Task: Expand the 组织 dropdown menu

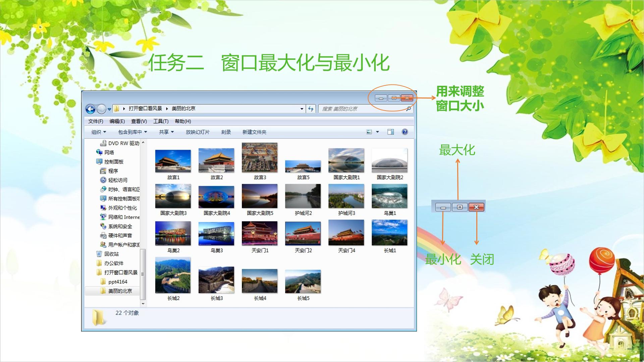Action: coord(99,132)
